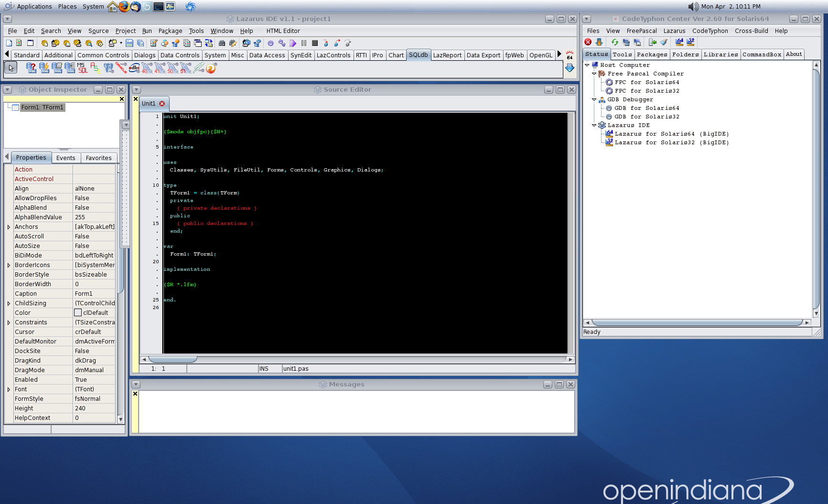Select FPC for Solaris64 tree item
This screenshot has height=504, width=828.
[647, 82]
